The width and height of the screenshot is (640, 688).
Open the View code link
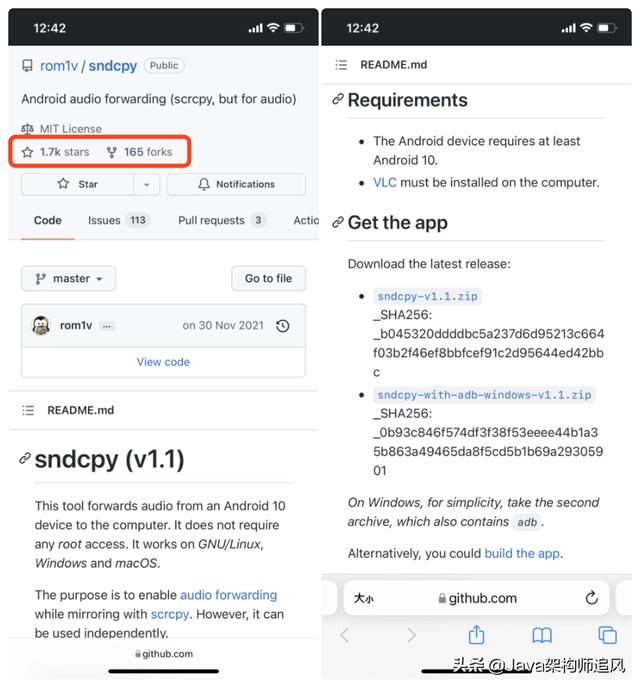163,362
